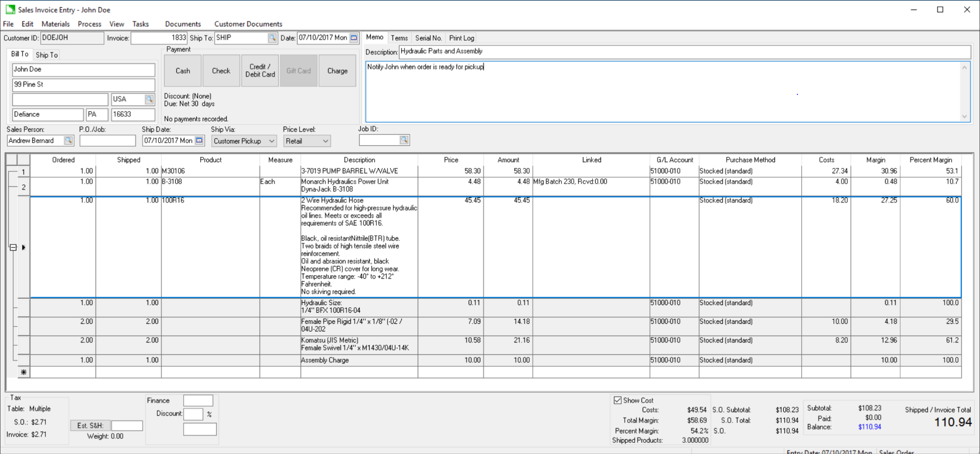
Task: Click the Sales Invoice Entry app icon
Action: tap(10, 9)
